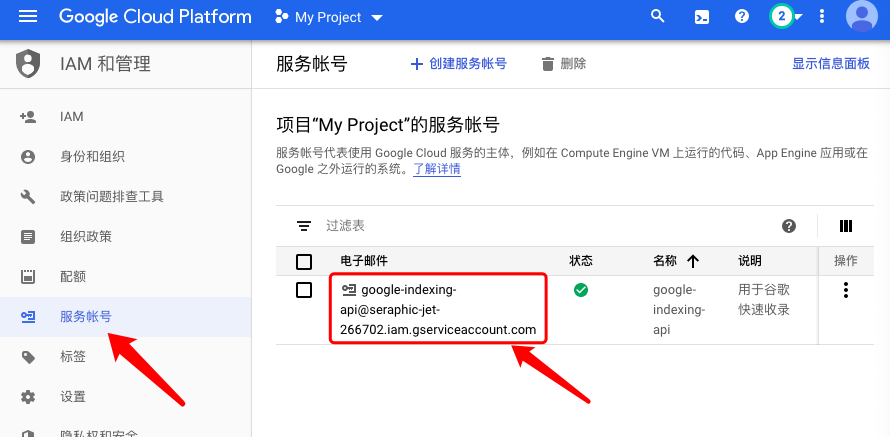The image size is (890, 437).
Task: Open the help question mark icon
Action: coord(742,16)
